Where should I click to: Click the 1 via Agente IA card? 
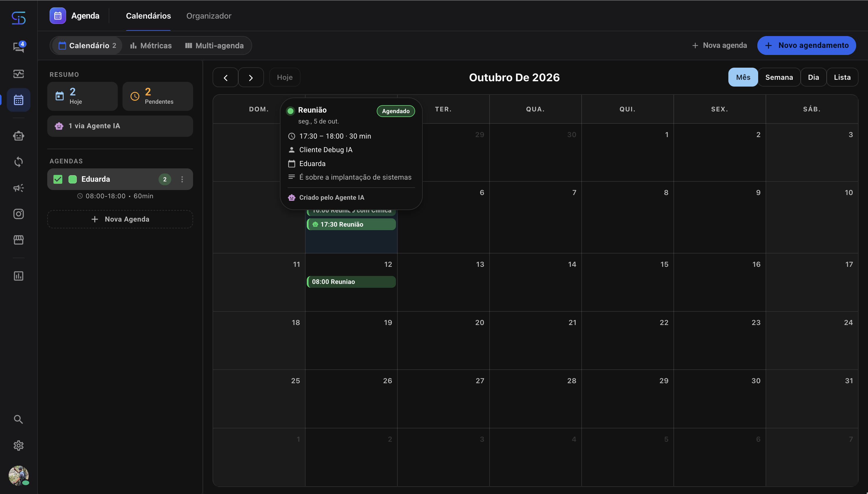tap(120, 126)
